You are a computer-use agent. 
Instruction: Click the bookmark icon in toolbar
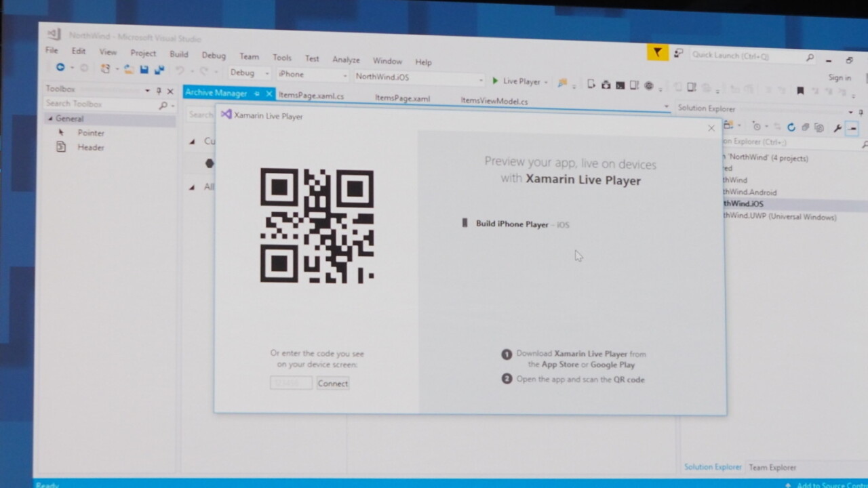[800, 90]
